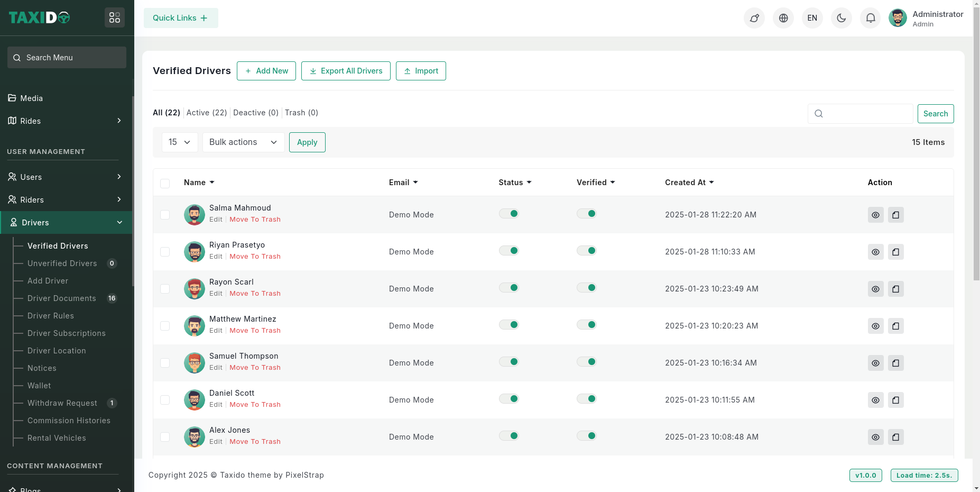
Task: Open document icon for Rayon Scarl
Action: click(895, 289)
